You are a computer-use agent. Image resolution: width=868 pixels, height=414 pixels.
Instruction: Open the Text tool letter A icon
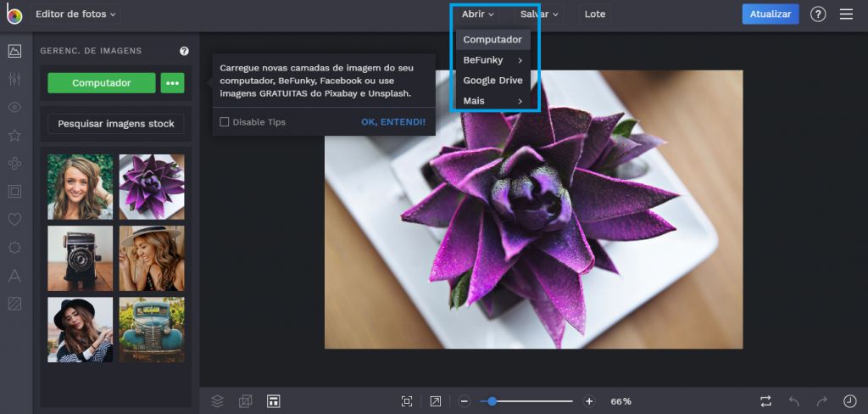pos(15,276)
